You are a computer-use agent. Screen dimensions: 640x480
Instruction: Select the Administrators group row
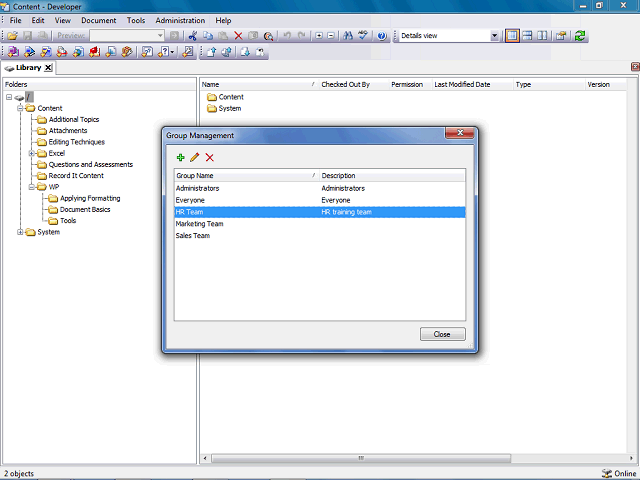click(320, 188)
